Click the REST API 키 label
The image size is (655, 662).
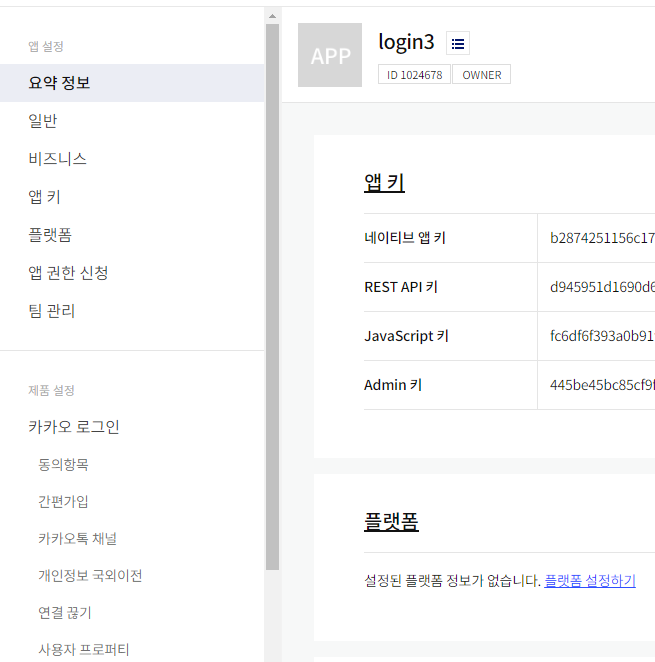pos(401,287)
